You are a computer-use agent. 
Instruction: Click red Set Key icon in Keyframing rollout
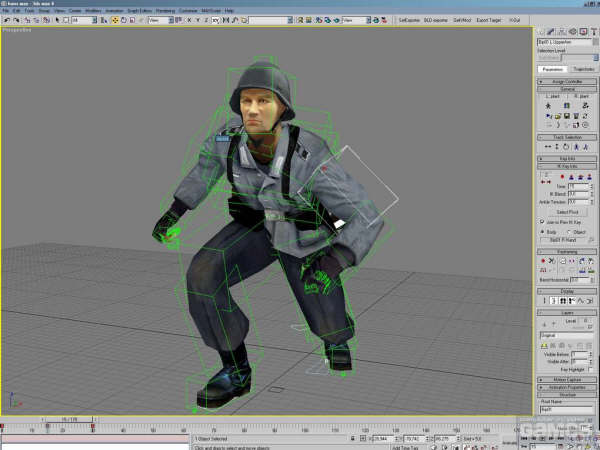(x=543, y=261)
